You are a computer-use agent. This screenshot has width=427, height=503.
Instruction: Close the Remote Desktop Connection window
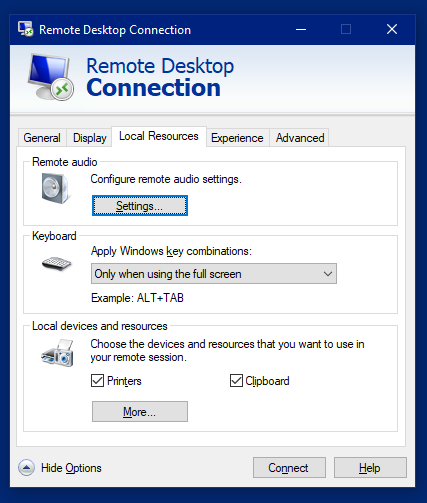pyautogui.click(x=392, y=29)
